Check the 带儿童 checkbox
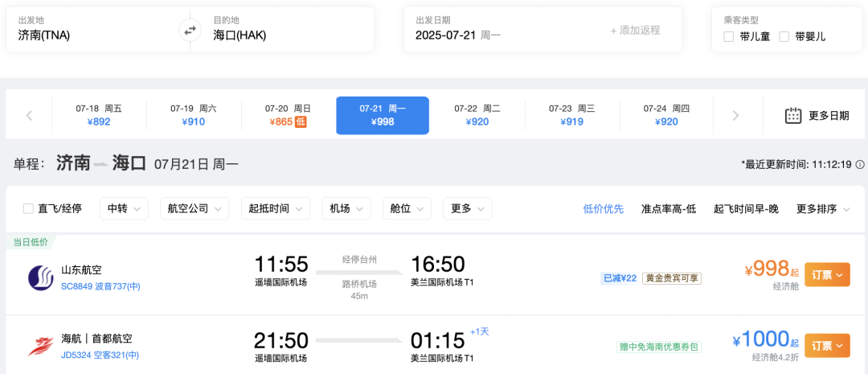868x374 pixels. 729,37
